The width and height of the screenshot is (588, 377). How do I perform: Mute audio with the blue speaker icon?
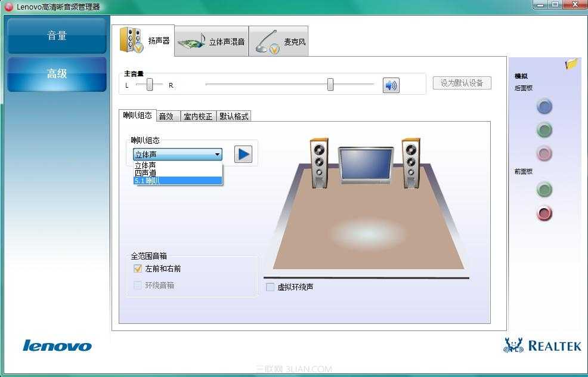[391, 84]
